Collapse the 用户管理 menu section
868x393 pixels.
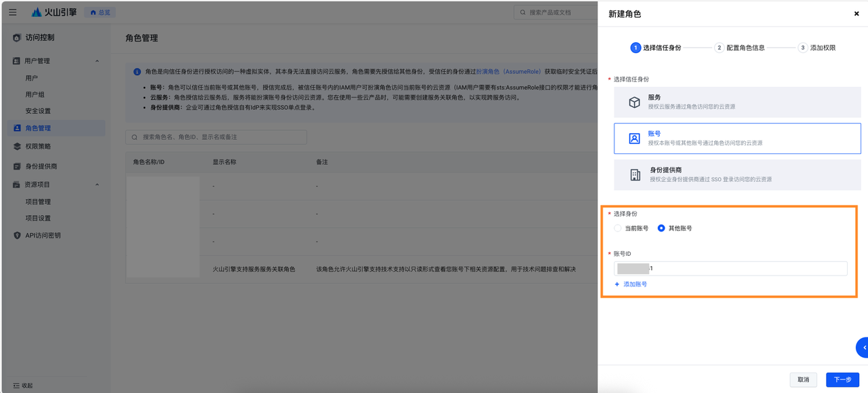(97, 61)
